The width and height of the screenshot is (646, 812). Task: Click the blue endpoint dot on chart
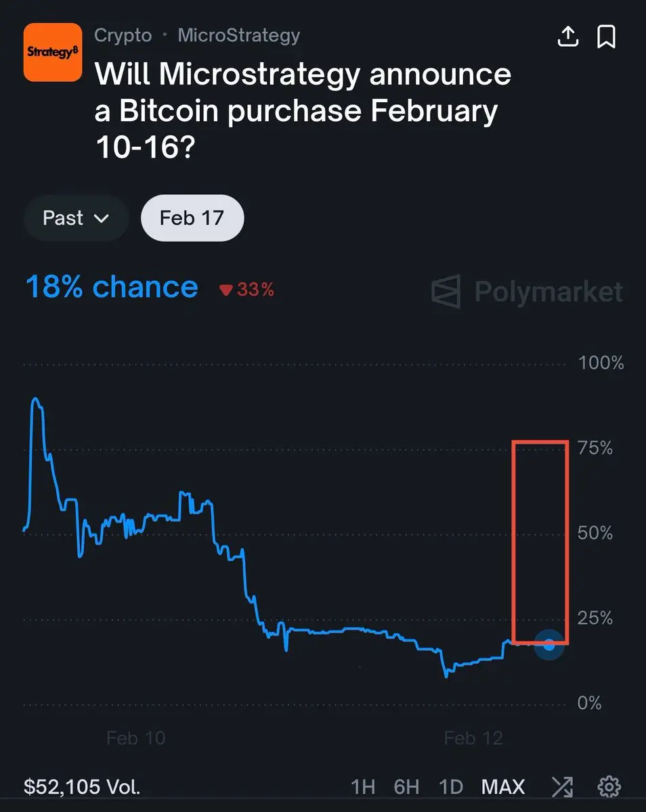tap(548, 645)
